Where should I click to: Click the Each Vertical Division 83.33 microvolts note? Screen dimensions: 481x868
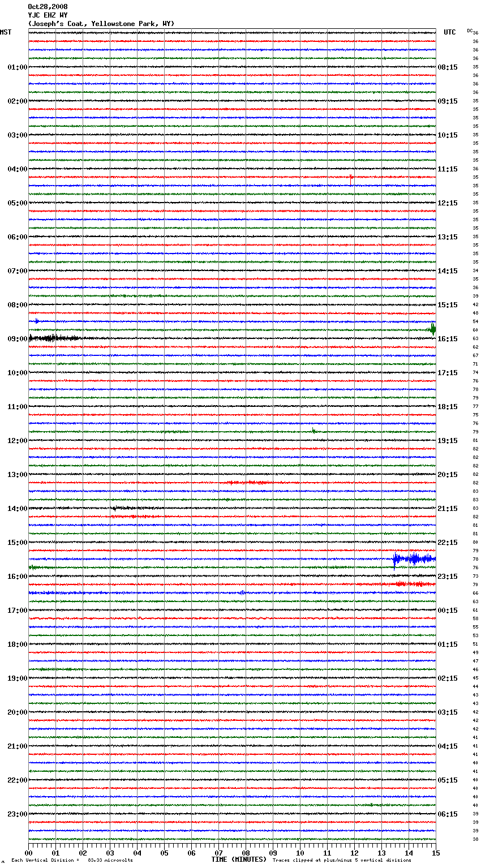click(x=72, y=860)
